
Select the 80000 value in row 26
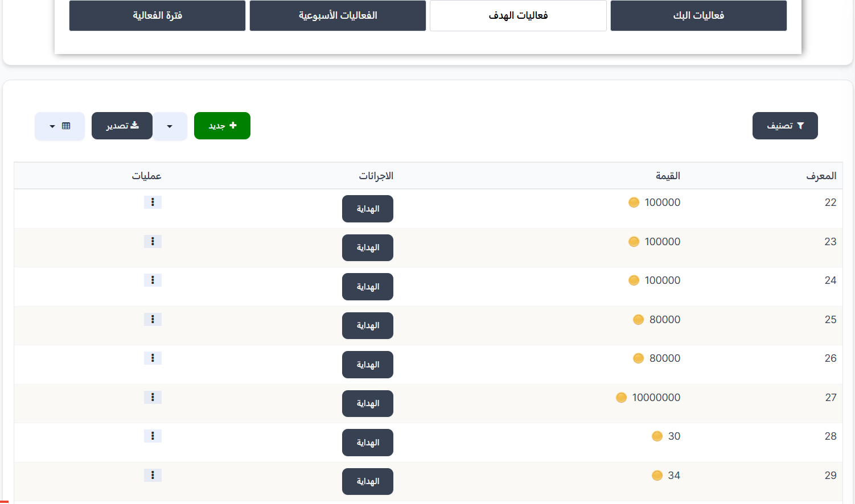pyautogui.click(x=665, y=358)
